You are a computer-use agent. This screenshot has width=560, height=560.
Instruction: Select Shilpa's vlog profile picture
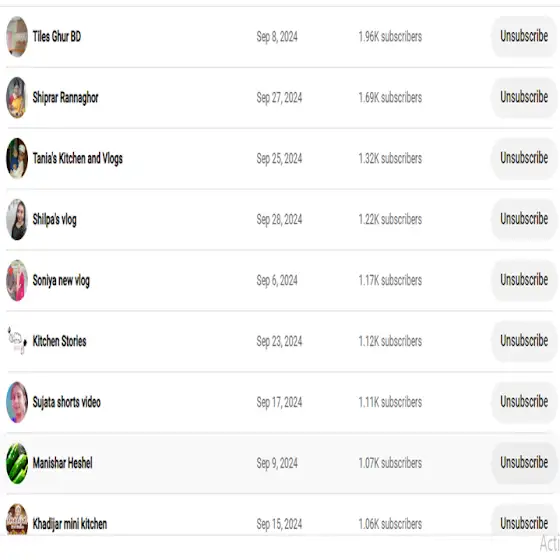[17, 219]
